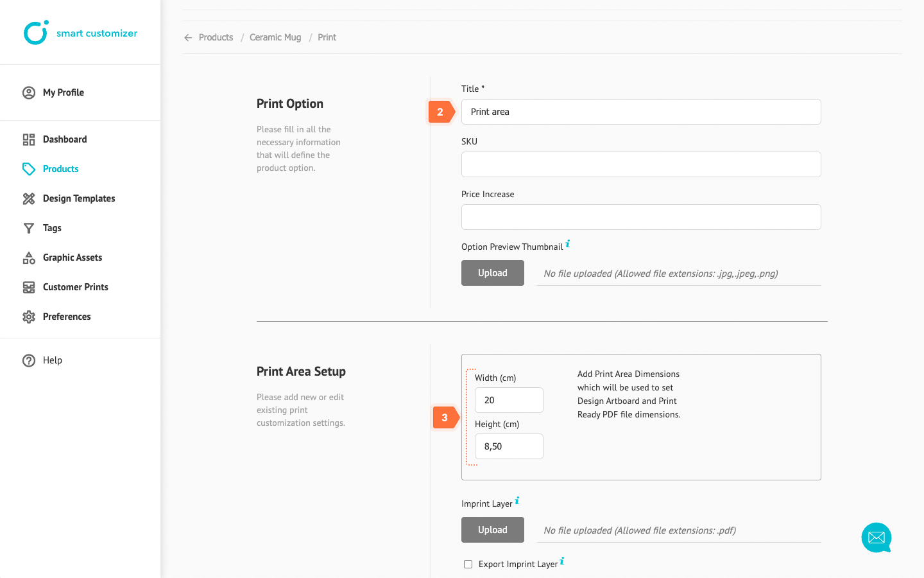
Task: Click the Help question mark icon
Action: pyautogui.click(x=29, y=360)
